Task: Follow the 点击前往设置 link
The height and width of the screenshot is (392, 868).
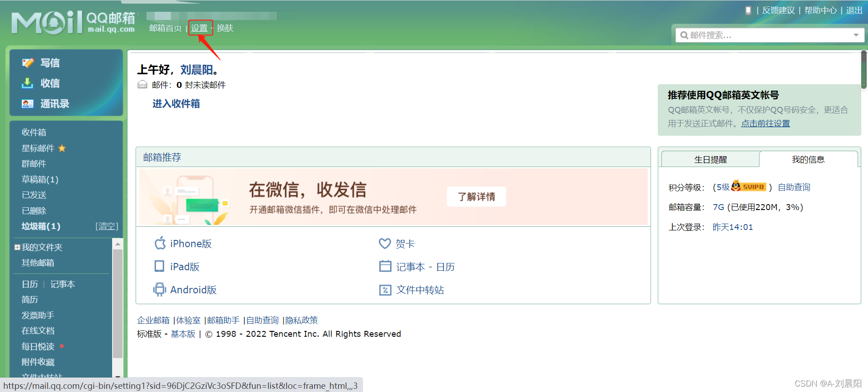Action: tap(765, 123)
